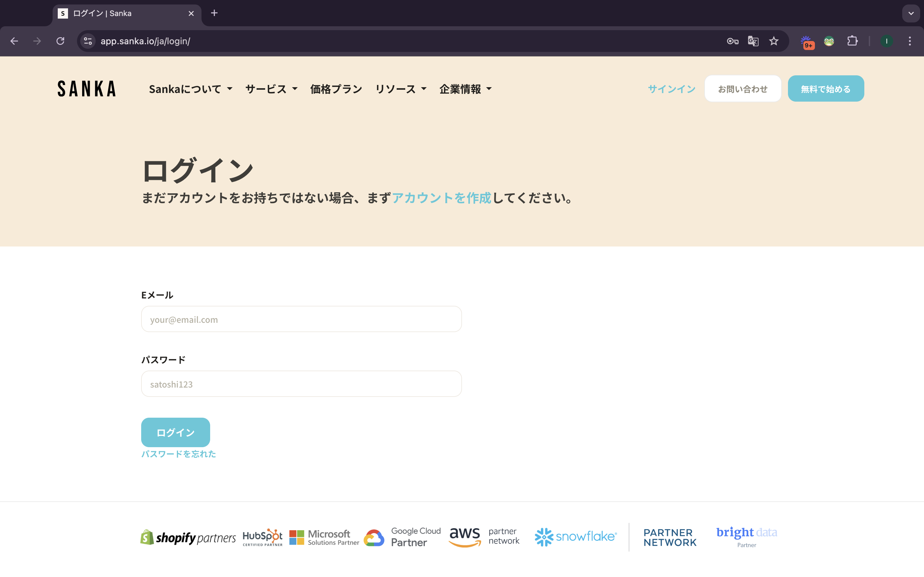Image resolution: width=924 pixels, height=577 pixels.
Task: Open the 企業情報 dropdown
Action: (x=466, y=89)
